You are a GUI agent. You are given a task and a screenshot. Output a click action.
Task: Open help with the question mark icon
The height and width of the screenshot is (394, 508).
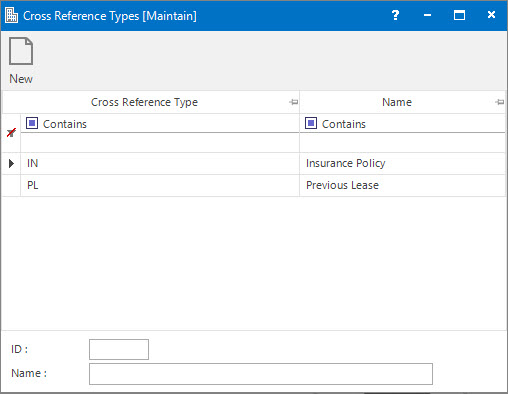(395, 15)
